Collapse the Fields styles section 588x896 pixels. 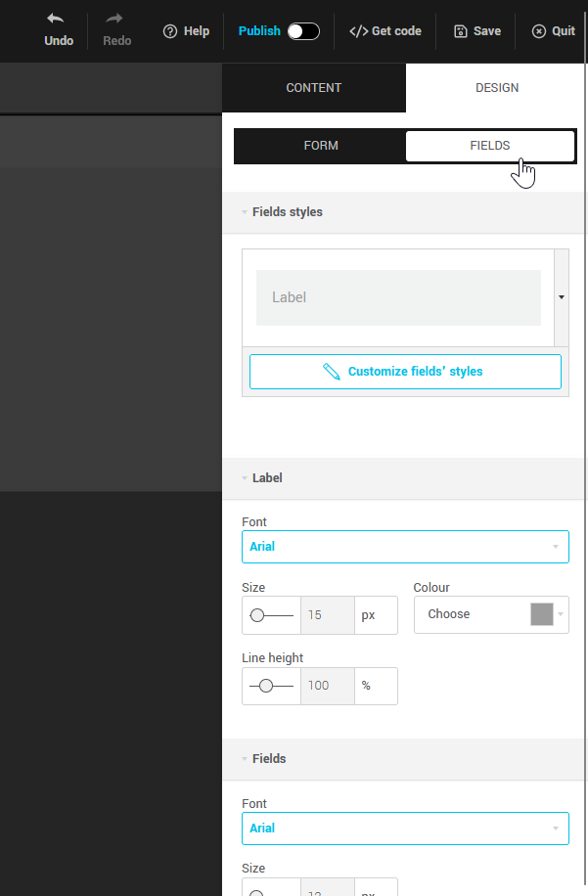click(245, 212)
